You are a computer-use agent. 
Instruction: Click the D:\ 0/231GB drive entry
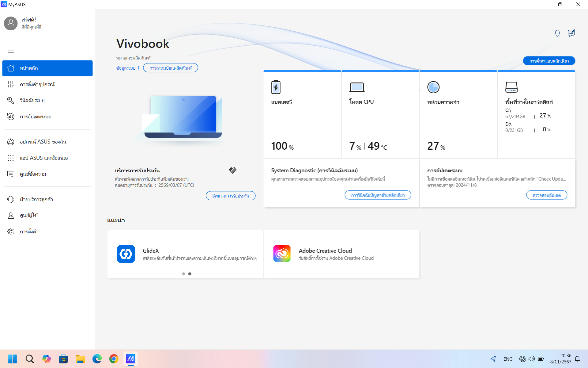pyautogui.click(x=528, y=127)
